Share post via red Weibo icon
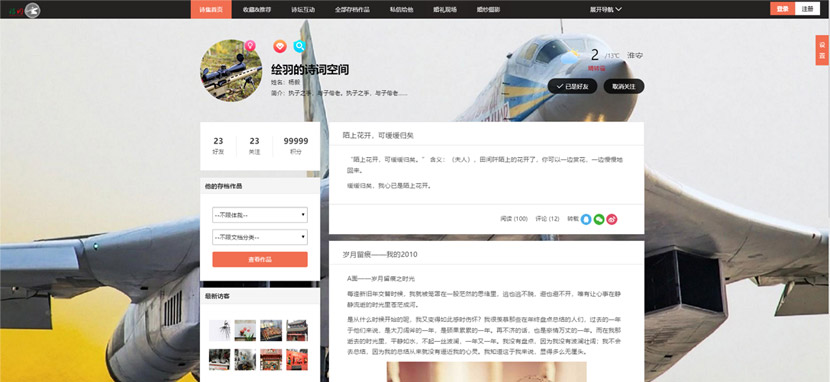This screenshot has width=830, height=382. coord(612,219)
